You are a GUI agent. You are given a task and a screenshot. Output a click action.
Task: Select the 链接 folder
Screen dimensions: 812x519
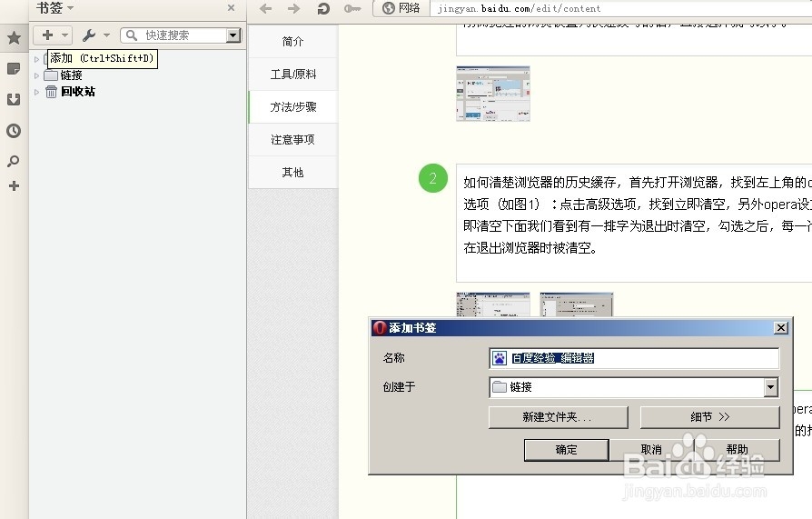coord(71,75)
